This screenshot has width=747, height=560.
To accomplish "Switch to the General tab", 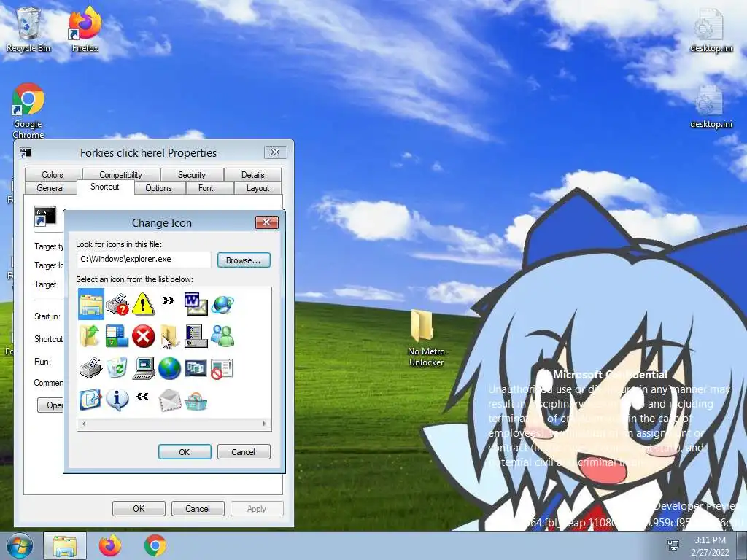I will pyautogui.click(x=50, y=188).
